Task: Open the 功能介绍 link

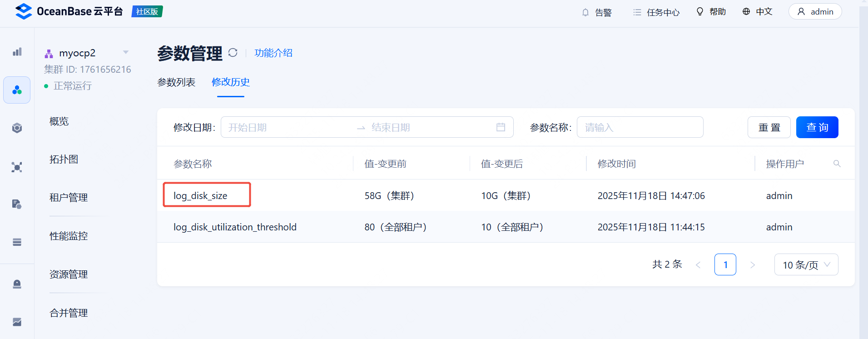Action: 273,53
